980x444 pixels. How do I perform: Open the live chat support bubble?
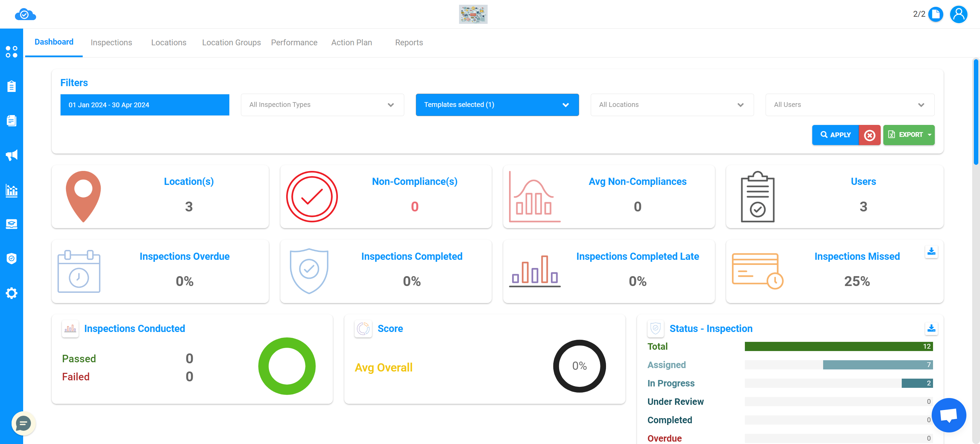pos(948,415)
